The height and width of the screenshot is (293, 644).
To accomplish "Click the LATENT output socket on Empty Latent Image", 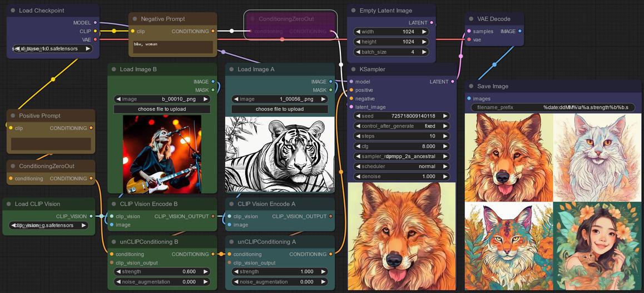I will click(431, 23).
